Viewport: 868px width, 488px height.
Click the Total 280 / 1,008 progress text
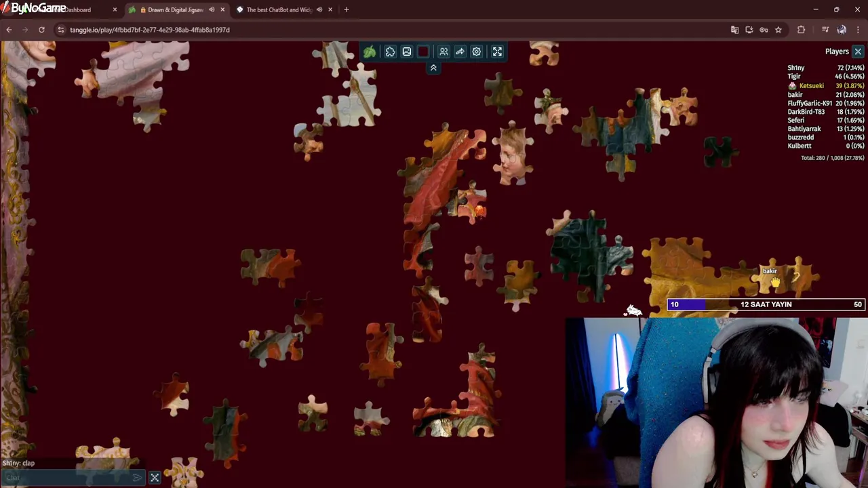(x=832, y=158)
